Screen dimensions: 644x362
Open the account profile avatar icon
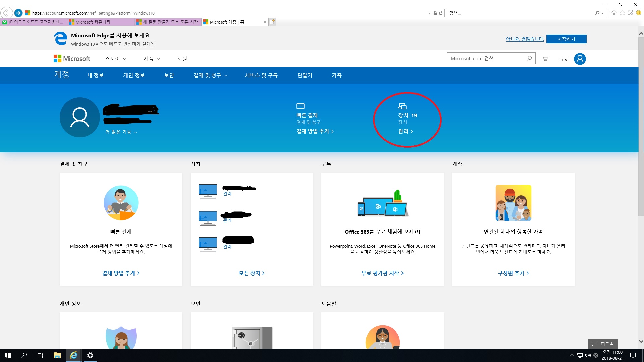click(580, 59)
